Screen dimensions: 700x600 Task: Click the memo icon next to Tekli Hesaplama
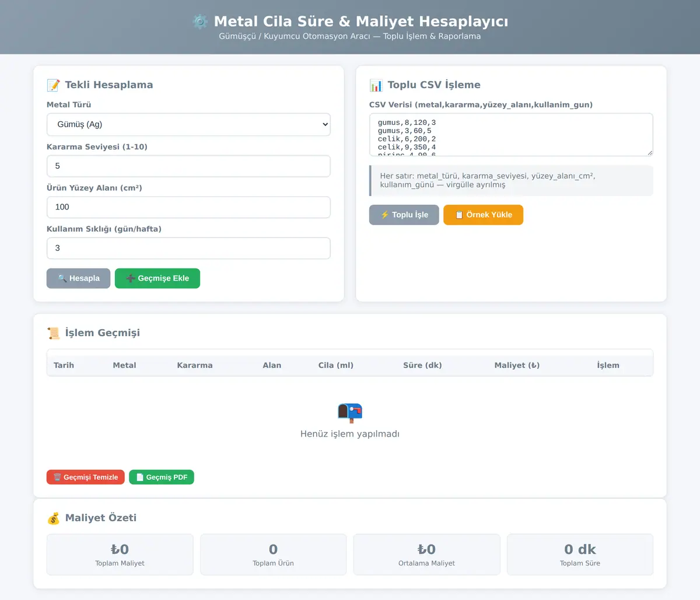[x=53, y=85]
